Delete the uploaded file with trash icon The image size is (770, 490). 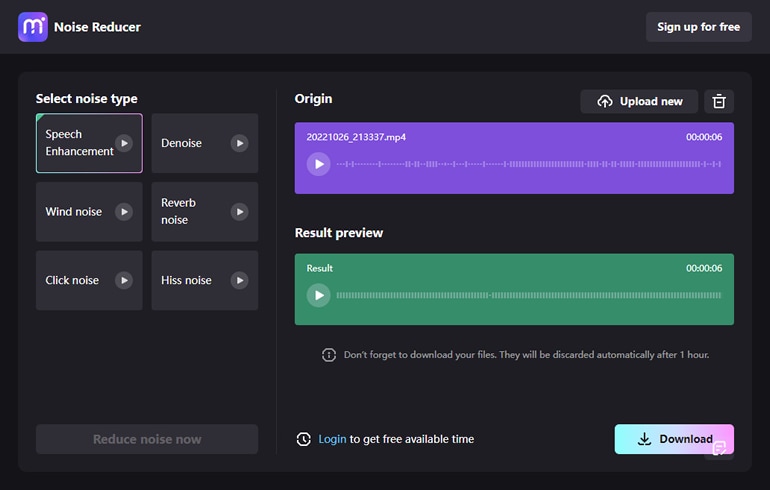pyautogui.click(x=719, y=101)
